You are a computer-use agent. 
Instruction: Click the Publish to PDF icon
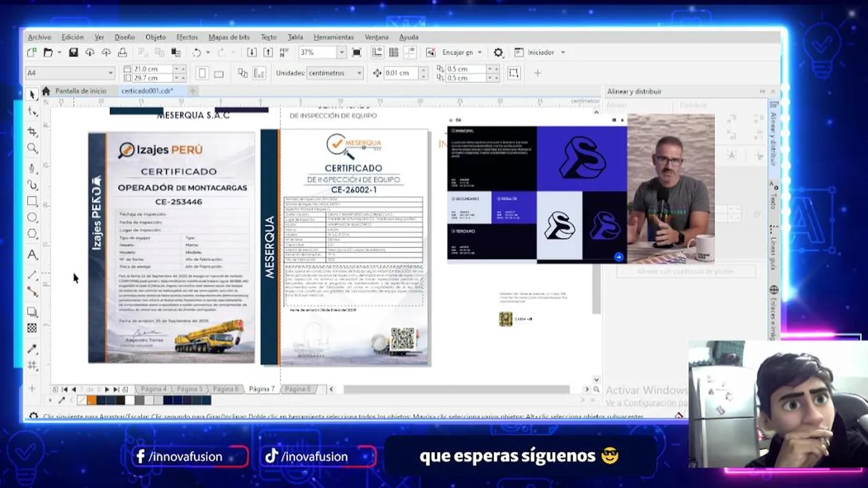(284, 52)
